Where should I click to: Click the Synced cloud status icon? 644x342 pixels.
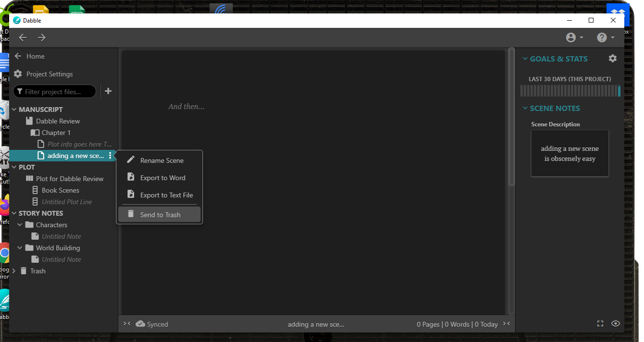point(140,324)
